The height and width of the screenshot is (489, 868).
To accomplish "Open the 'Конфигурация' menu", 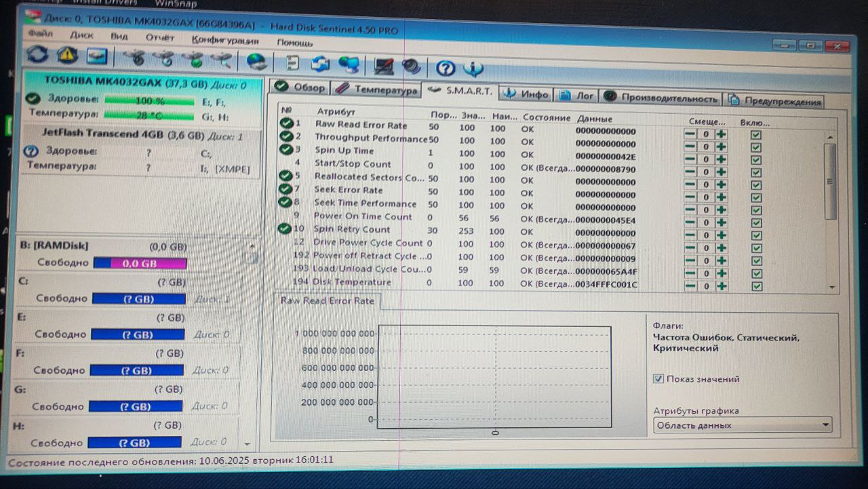I will point(224,40).
